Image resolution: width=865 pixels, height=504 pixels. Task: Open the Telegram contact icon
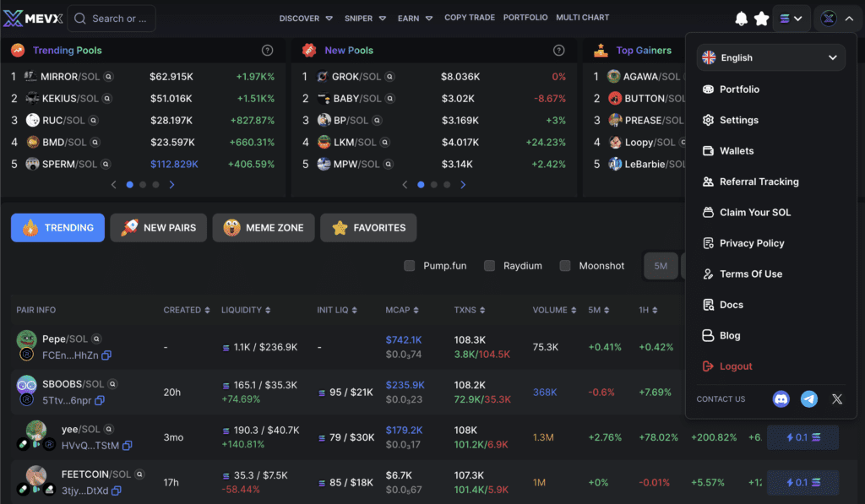[809, 398]
